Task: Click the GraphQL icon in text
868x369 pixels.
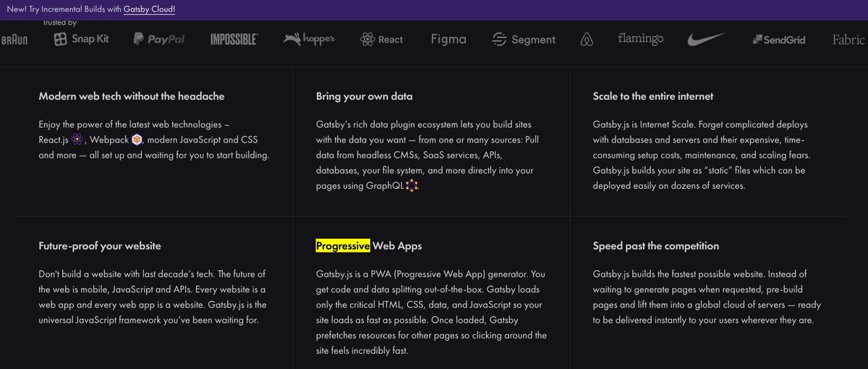Action: point(412,186)
